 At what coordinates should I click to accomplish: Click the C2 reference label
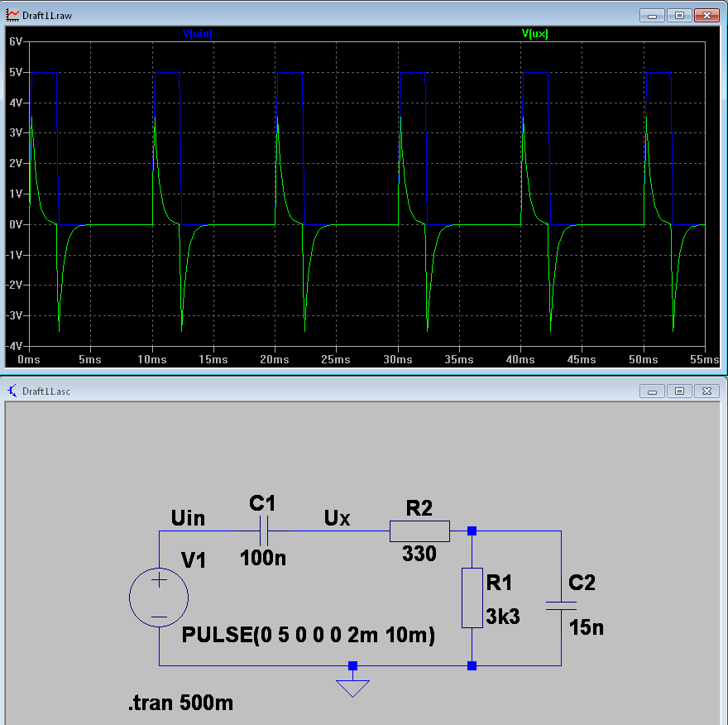click(x=582, y=583)
